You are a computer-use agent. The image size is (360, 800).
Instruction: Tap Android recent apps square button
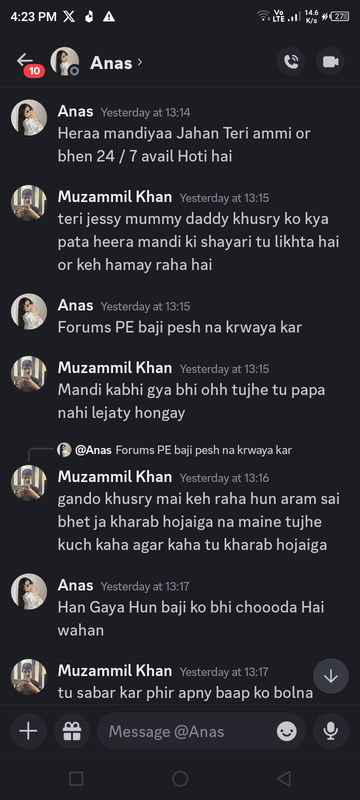[x=76, y=778]
